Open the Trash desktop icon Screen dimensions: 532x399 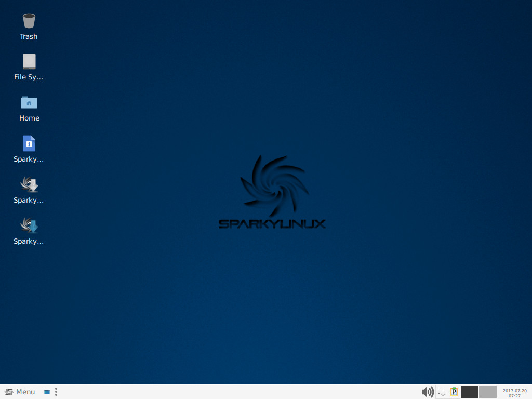pos(29,21)
